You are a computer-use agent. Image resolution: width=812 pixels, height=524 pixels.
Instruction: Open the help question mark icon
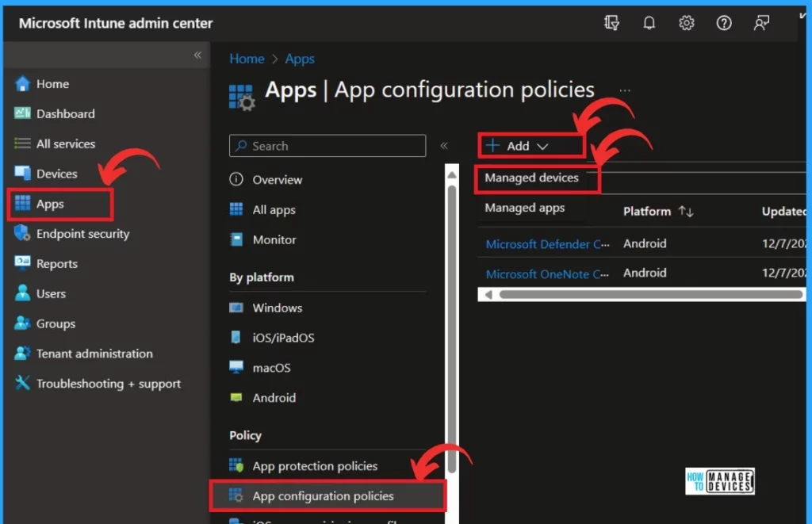[723, 23]
